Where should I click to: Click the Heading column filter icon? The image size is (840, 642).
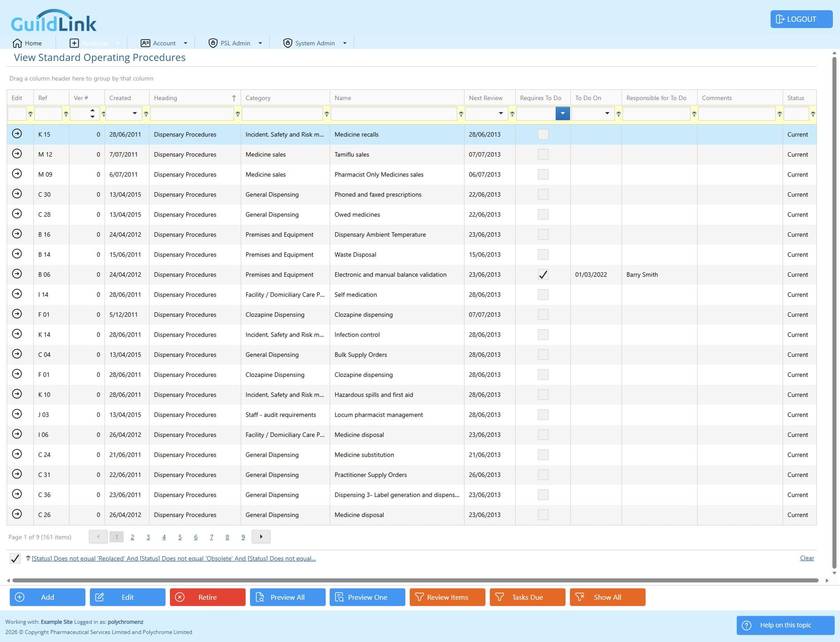tap(238, 114)
